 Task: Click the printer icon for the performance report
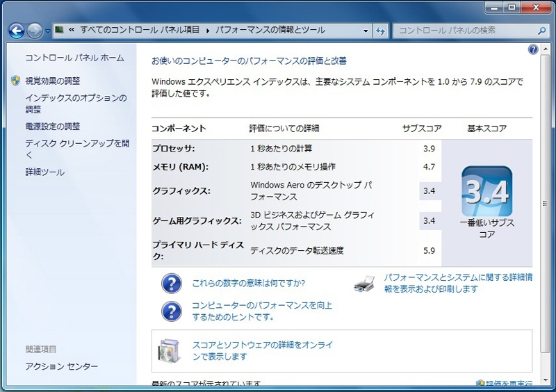click(366, 284)
